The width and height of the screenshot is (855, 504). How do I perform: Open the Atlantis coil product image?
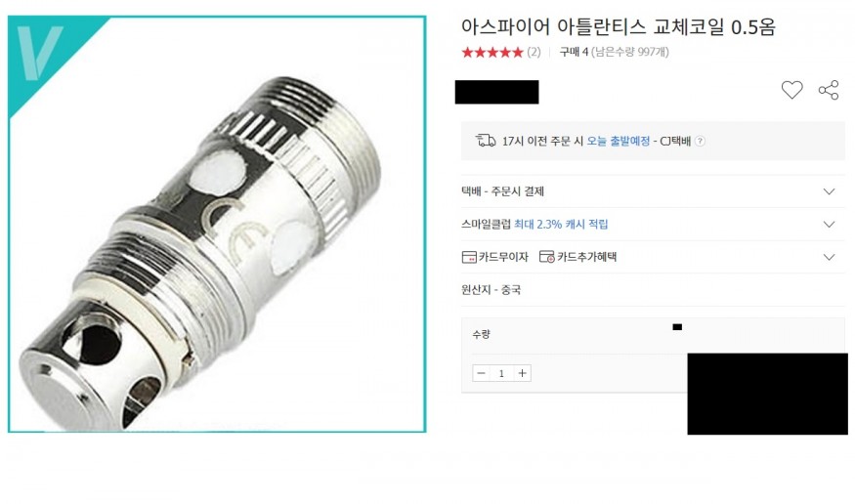pos(217,224)
